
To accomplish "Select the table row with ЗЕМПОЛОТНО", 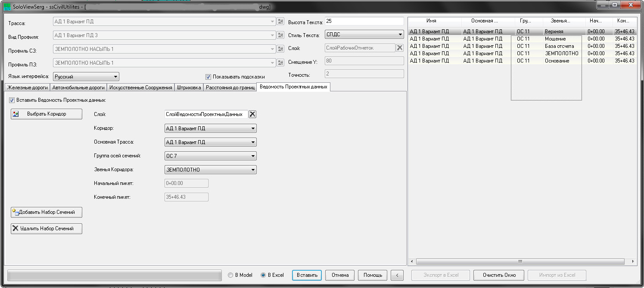I will pos(522,53).
